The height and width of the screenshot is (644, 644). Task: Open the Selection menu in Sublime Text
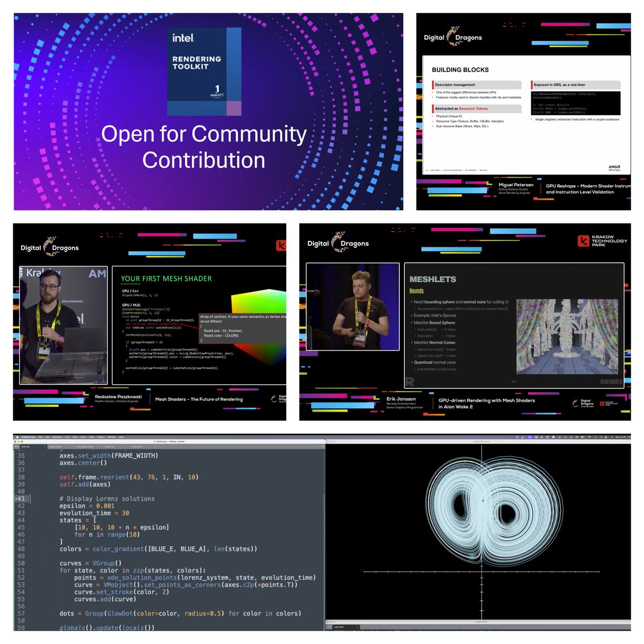57,437
